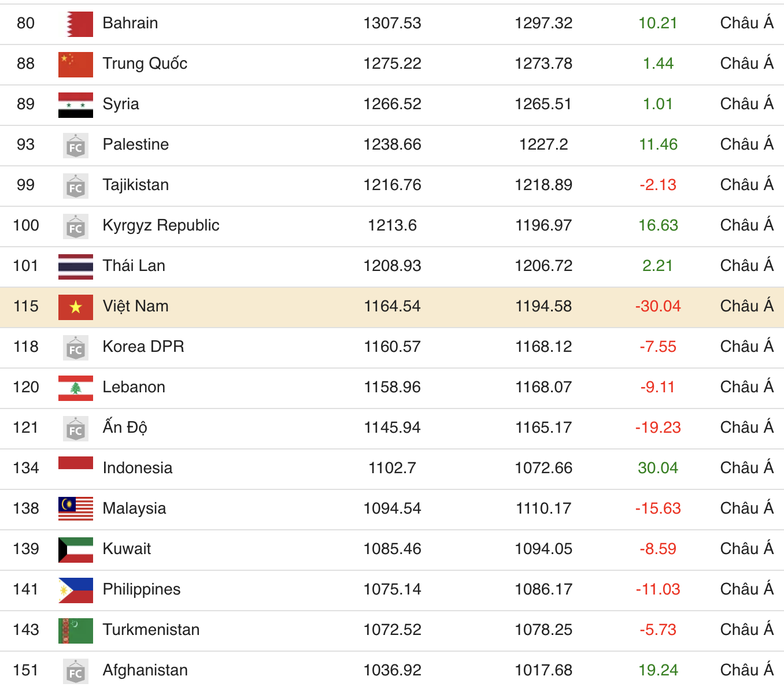Click the Syria flag icon
The height and width of the screenshot is (691, 784).
[76, 105]
